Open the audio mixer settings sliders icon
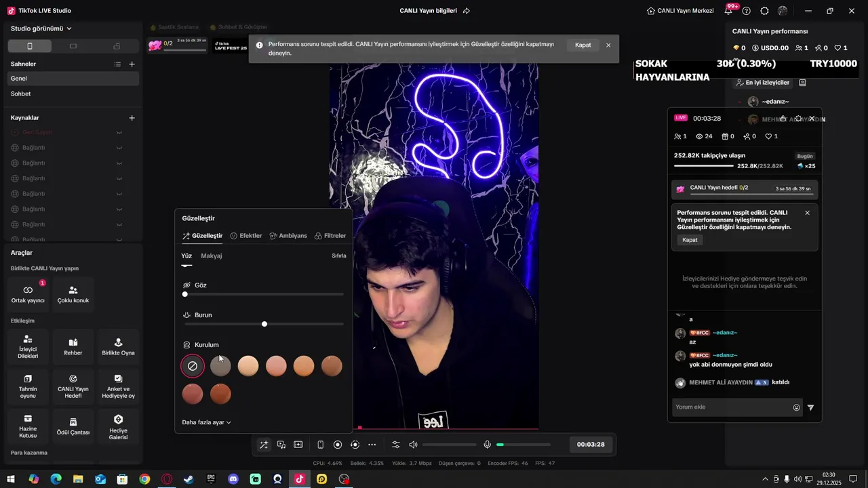Image resolution: width=868 pixels, height=488 pixels. 396,445
